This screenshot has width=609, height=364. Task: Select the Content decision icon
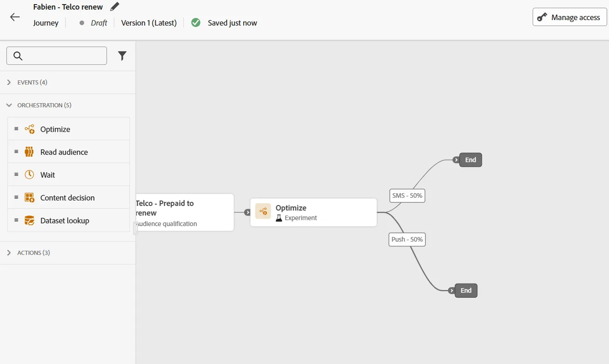pyautogui.click(x=30, y=198)
